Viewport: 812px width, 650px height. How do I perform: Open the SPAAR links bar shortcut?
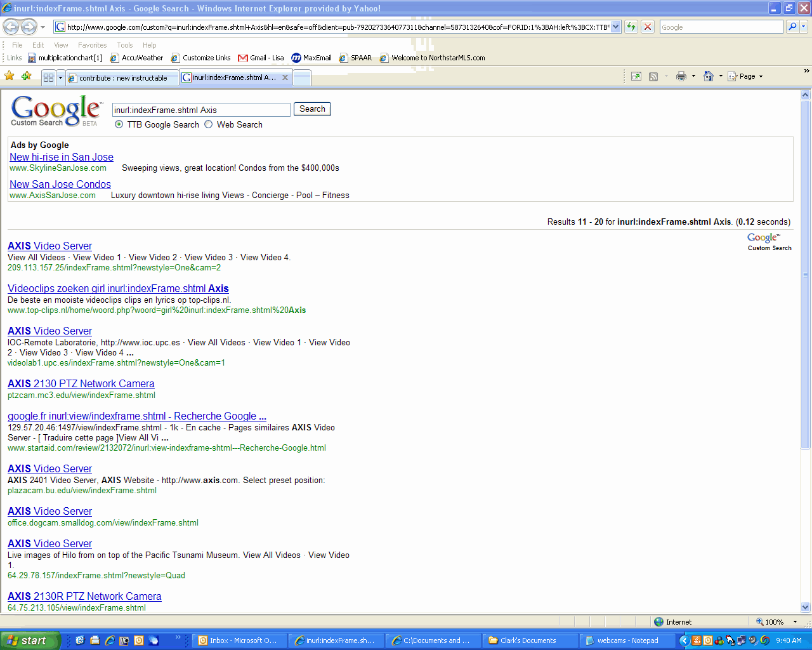pyautogui.click(x=356, y=58)
